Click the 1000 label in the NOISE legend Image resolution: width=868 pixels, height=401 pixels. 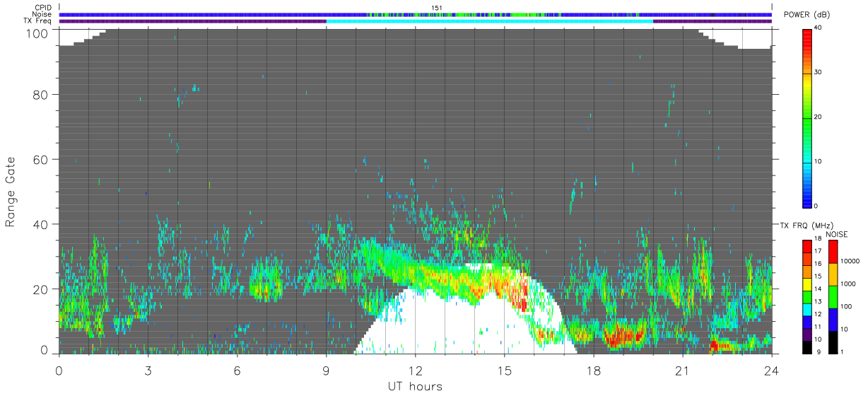pyautogui.click(x=847, y=283)
